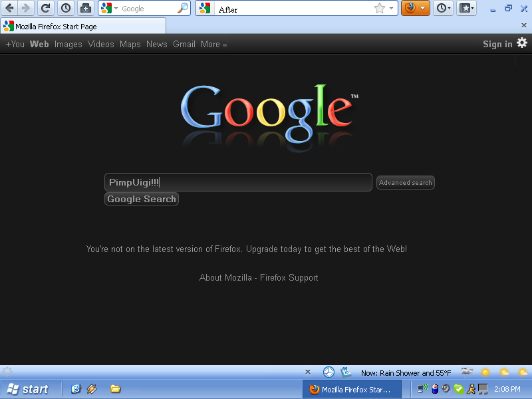Switch to the Images section on the Google bar

[x=68, y=44]
